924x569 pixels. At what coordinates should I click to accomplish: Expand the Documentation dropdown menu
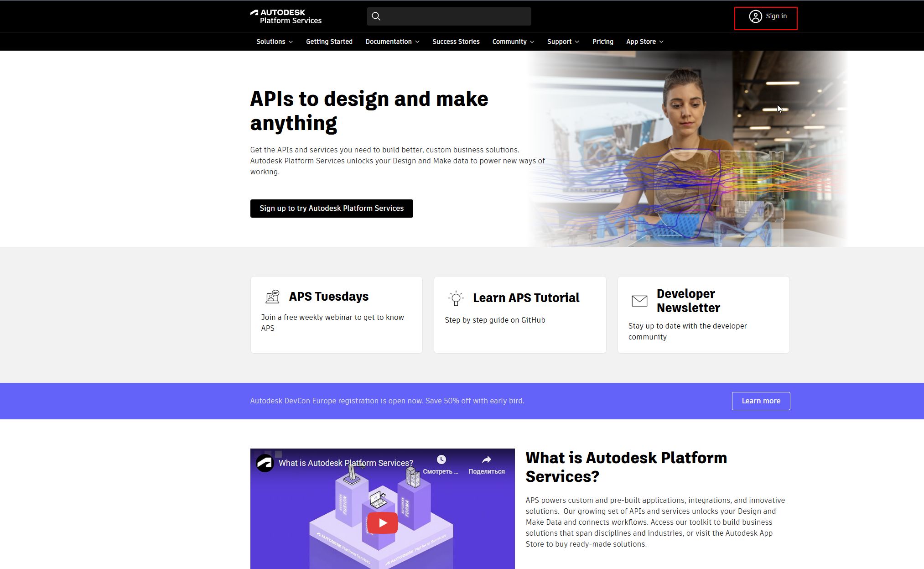(x=392, y=42)
